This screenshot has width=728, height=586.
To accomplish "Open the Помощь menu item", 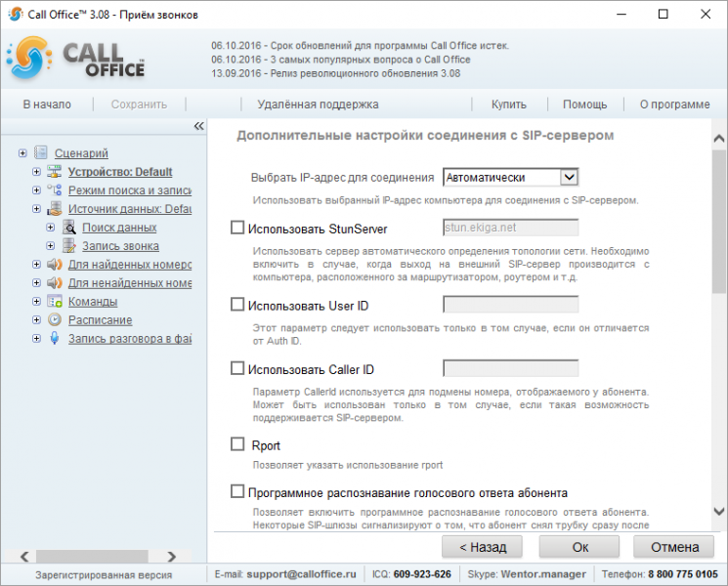I will coord(585,105).
